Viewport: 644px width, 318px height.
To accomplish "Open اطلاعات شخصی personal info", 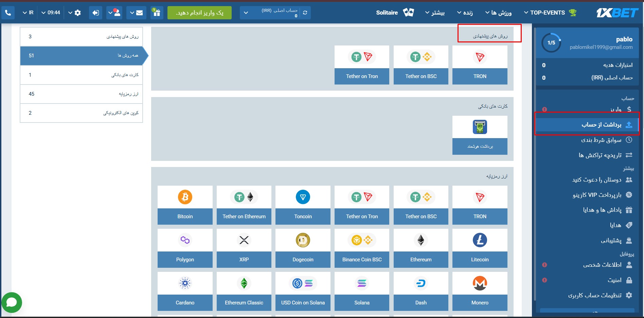I will pyautogui.click(x=587, y=265).
